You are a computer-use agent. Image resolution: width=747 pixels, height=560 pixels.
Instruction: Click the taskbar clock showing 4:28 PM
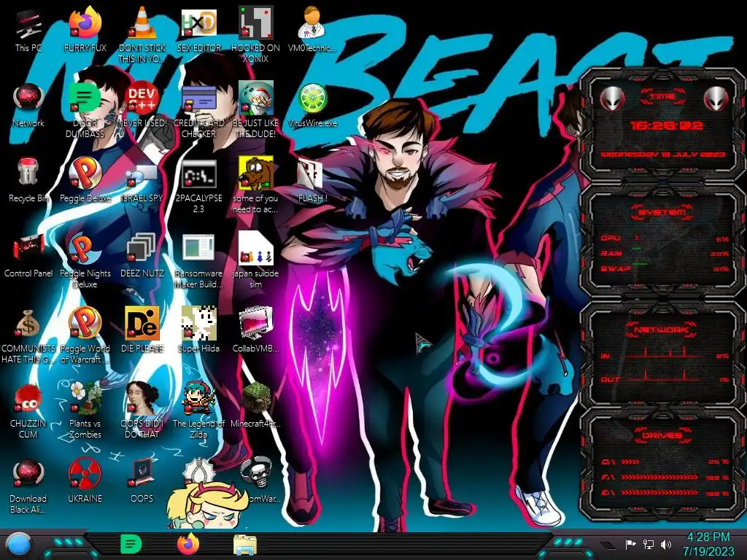[708, 544]
